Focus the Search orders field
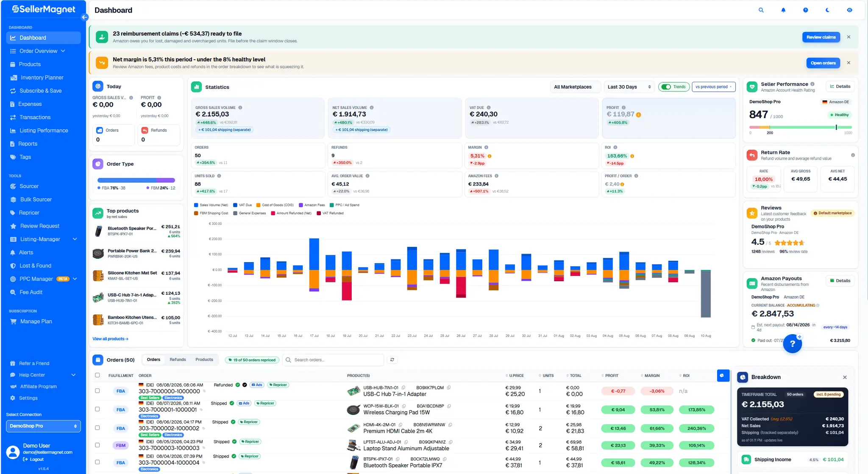The image size is (868, 474). (x=333, y=360)
